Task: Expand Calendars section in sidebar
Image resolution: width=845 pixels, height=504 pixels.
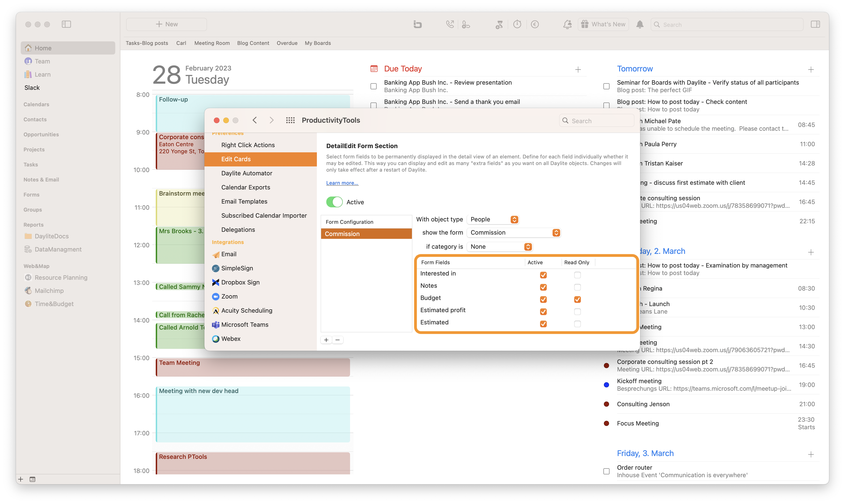Action: click(x=36, y=104)
